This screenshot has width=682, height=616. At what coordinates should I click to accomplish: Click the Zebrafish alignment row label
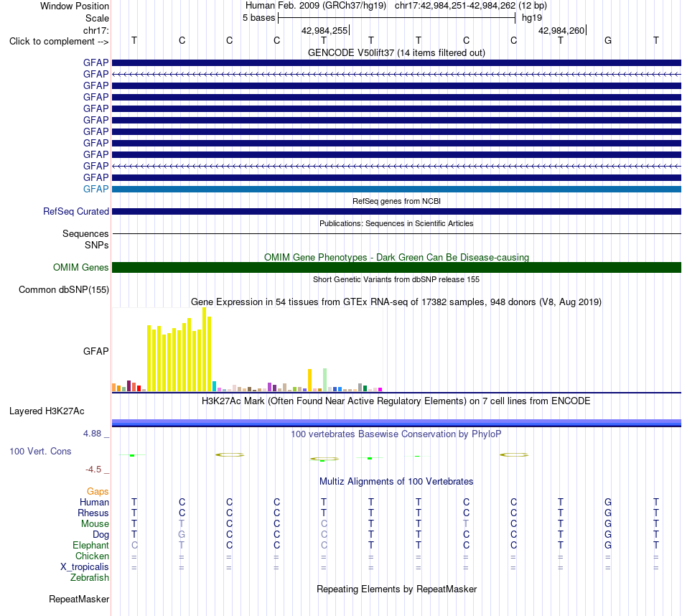click(90, 577)
